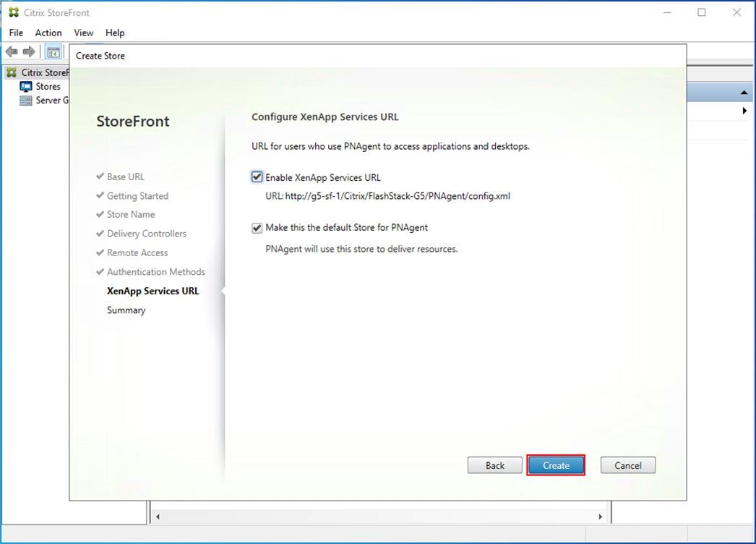The width and height of the screenshot is (756, 544).
Task: Click the Configure XenApp Services URL heading
Action: coord(325,116)
